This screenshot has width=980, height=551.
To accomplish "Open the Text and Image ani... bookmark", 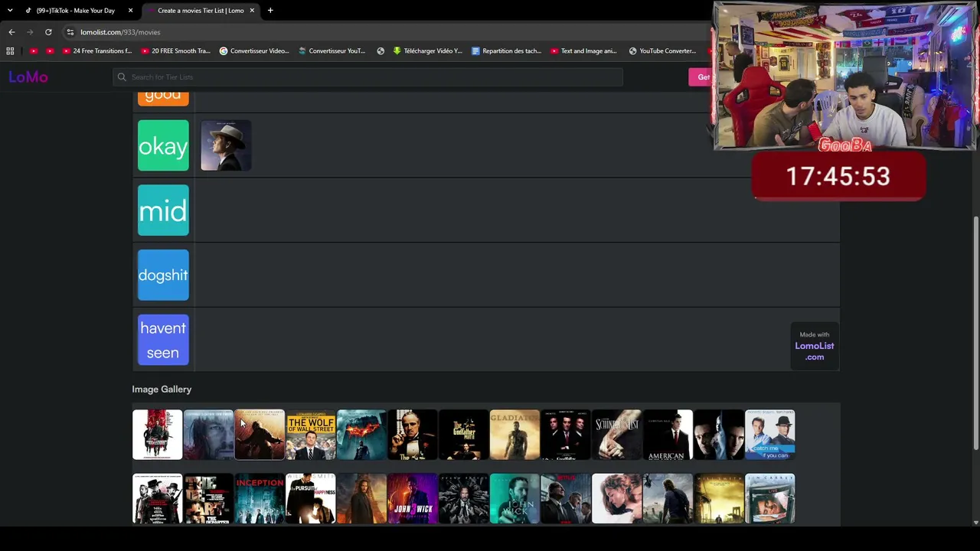I will click(584, 51).
